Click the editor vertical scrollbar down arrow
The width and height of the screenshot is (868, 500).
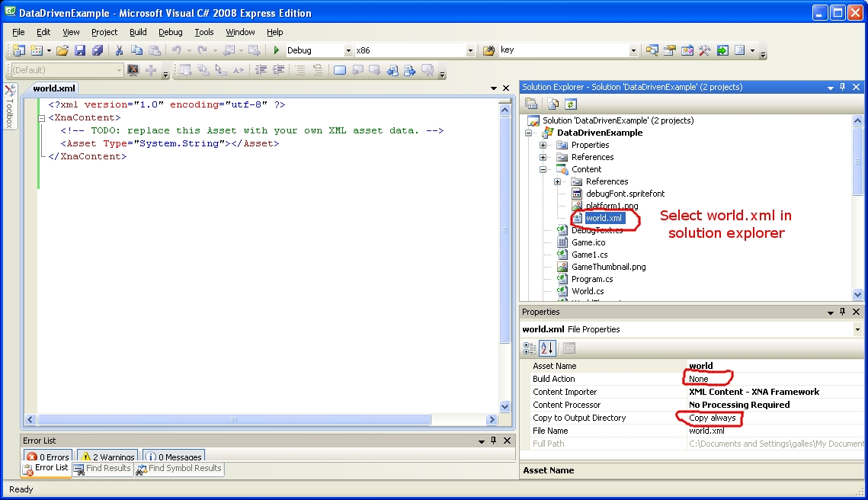coord(504,406)
